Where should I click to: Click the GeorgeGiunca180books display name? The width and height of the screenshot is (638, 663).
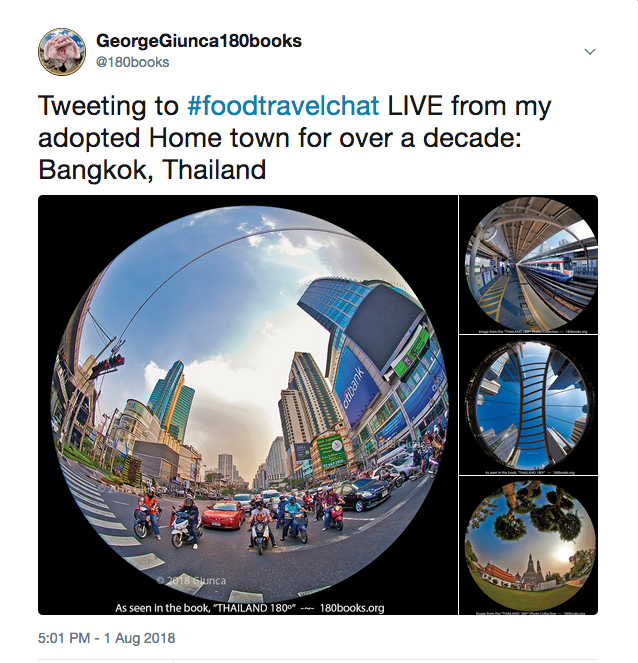tap(199, 41)
